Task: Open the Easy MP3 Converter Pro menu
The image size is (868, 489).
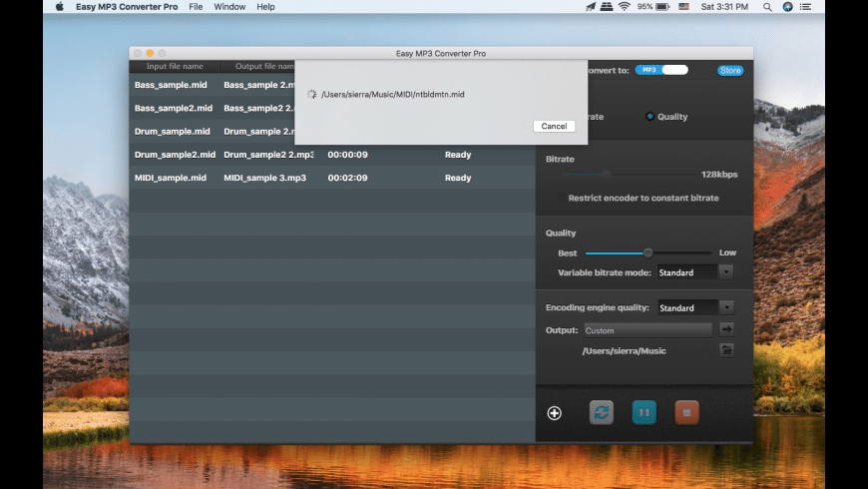Action: 127,7
